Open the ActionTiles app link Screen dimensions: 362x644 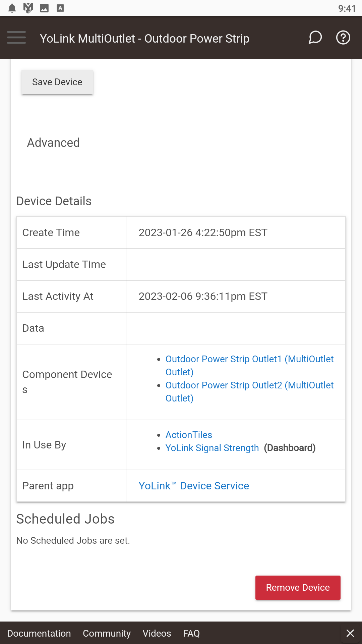(189, 435)
